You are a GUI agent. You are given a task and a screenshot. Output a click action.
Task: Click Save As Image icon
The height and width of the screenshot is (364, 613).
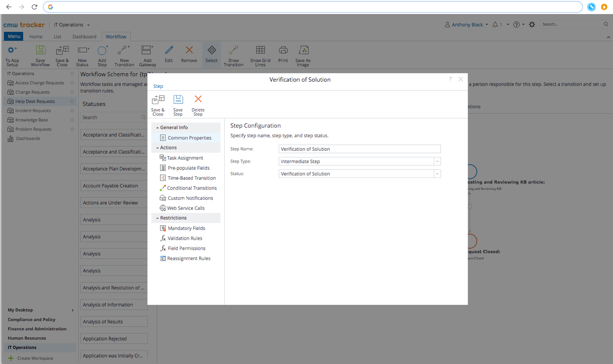click(x=303, y=50)
